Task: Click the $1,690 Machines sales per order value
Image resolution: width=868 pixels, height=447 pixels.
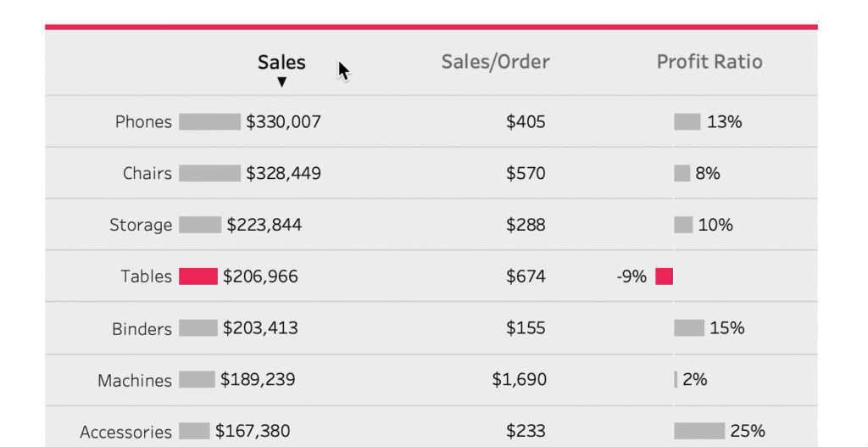Action: (519, 380)
